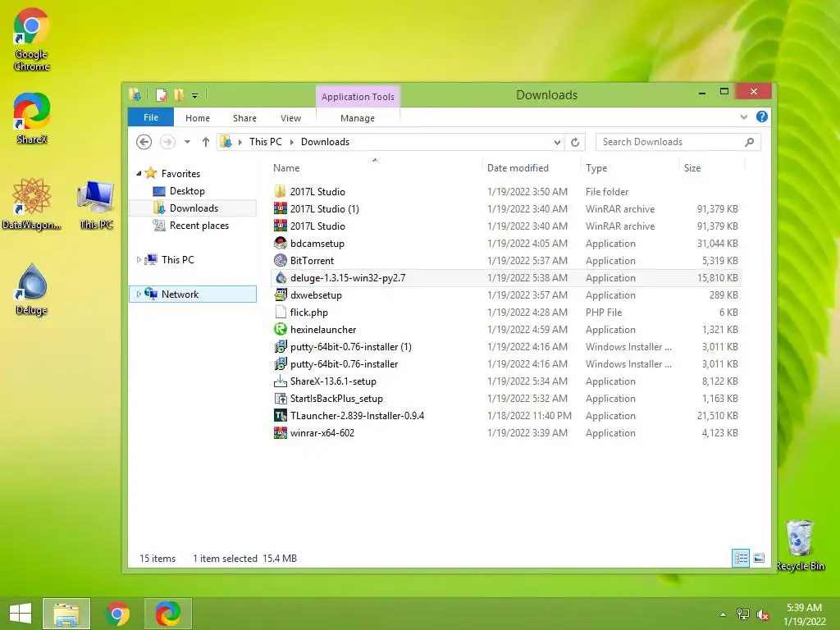Click the BitTorrent file icon
This screenshot has width=840, height=630.
[281, 260]
